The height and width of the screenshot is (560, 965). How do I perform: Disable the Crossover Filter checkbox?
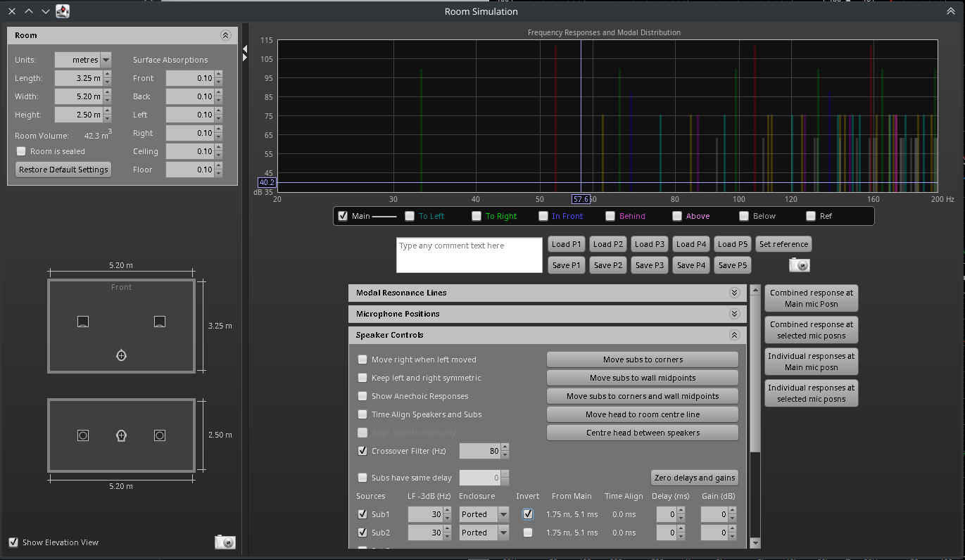362,451
